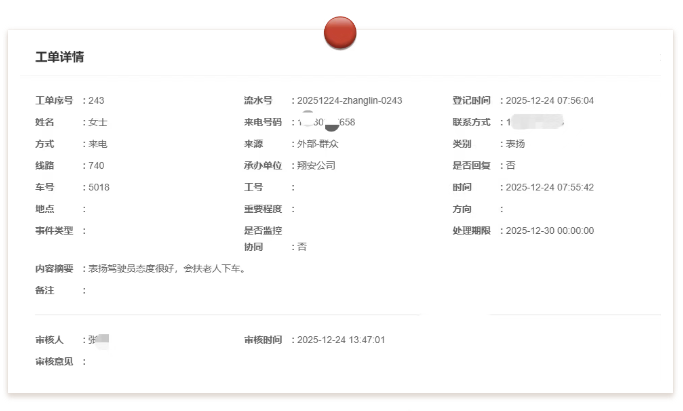Click the 内容摘要 text about the driver
The width and height of the screenshot is (683, 411).
coord(166,269)
